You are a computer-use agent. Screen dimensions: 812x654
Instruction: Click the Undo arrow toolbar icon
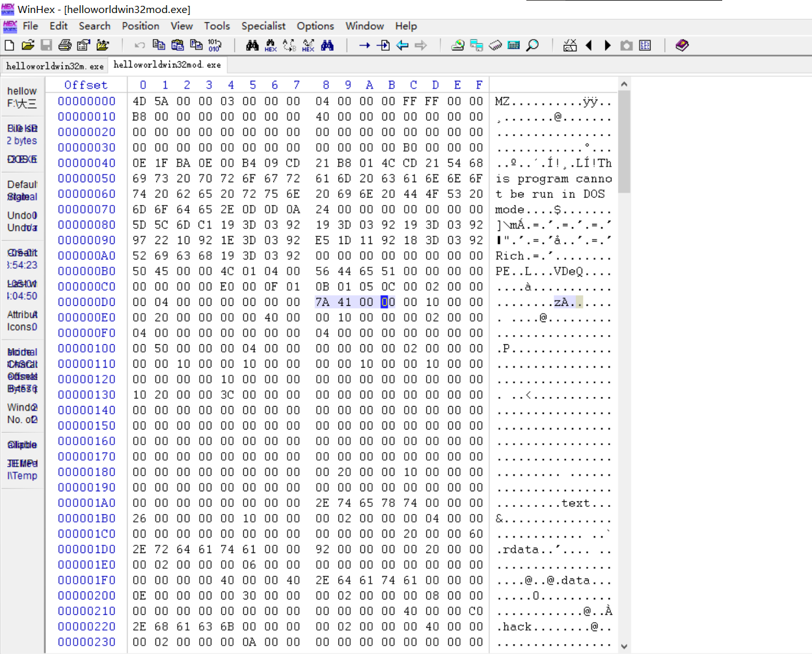pos(139,45)
